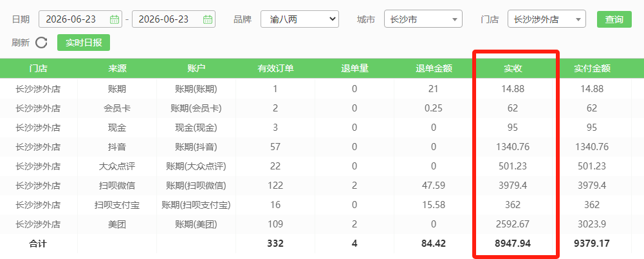Click the 合计 total row label

coord(38,244)
